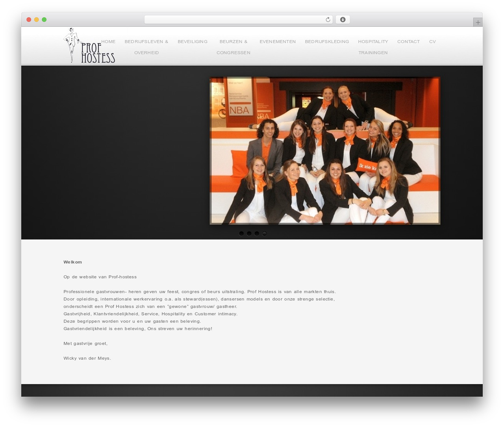Viewport: 504px width, 427px height.
Task: Open the Home menu item
Action: click(108, 41)
